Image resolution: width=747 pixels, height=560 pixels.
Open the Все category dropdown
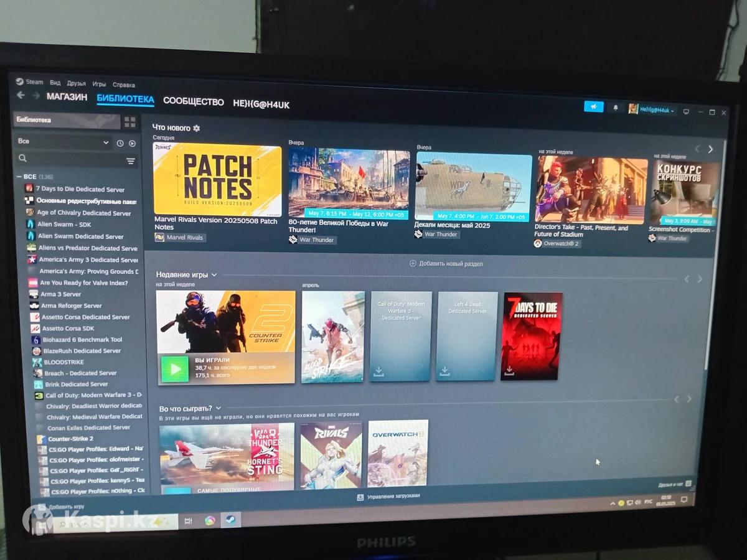63,142
